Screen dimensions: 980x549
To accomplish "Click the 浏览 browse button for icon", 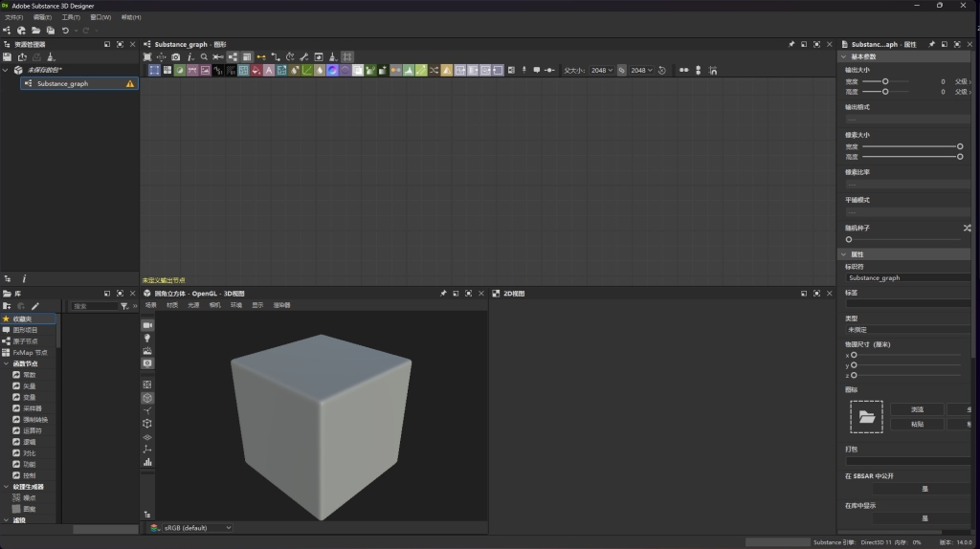I will tap(917, 409).
